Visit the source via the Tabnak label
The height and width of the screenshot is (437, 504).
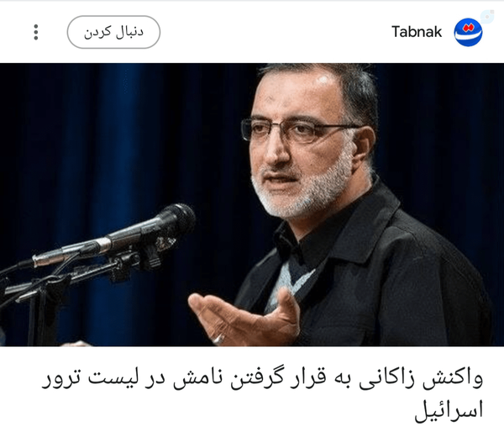coord(417,32)
